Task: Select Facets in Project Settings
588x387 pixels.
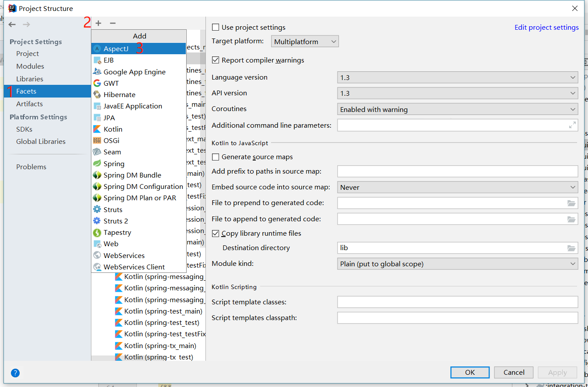Action: click(47, 91)
